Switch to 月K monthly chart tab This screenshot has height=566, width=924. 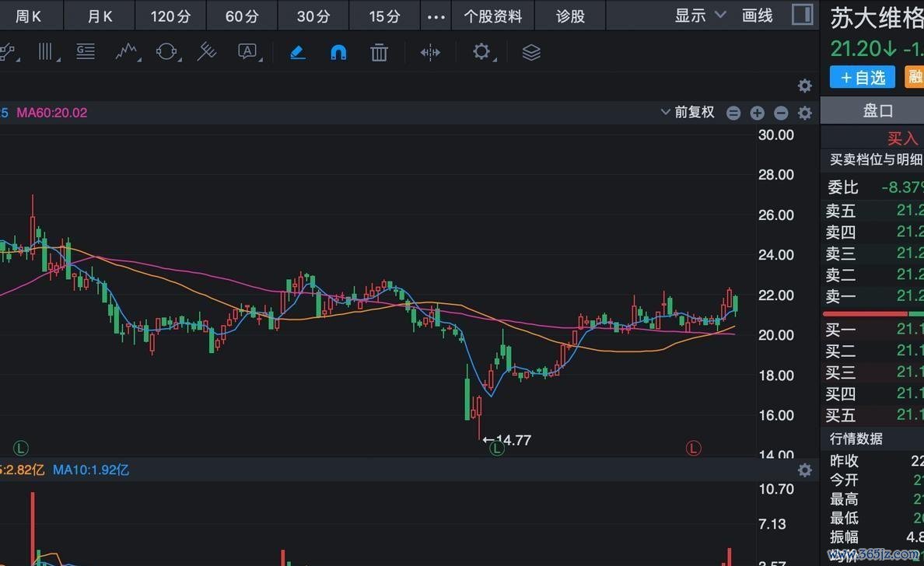click(100, 16)
